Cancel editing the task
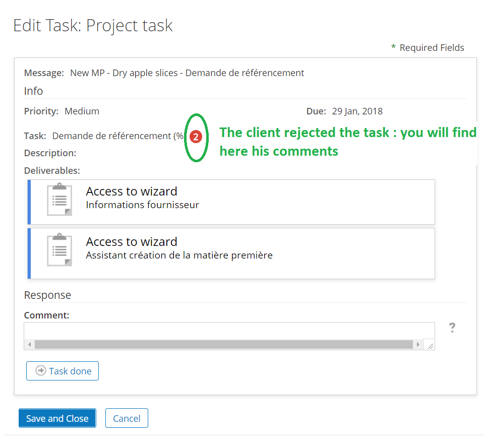Screen dimensions: 484x448 [127, 418]
